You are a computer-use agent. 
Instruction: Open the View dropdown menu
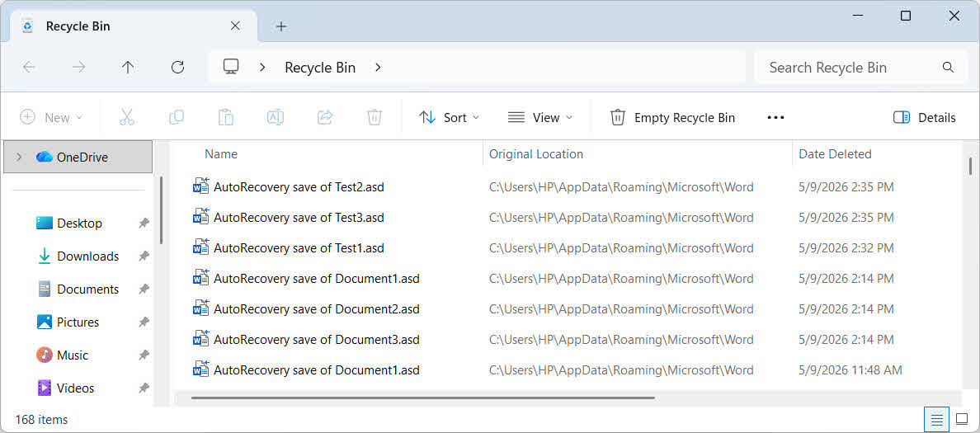pos(540,117)
